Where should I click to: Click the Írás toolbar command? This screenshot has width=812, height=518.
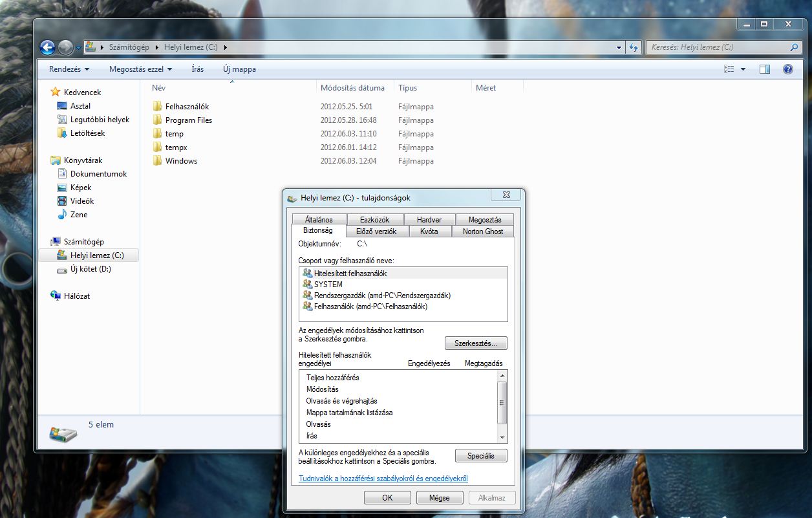coord(198,69)
